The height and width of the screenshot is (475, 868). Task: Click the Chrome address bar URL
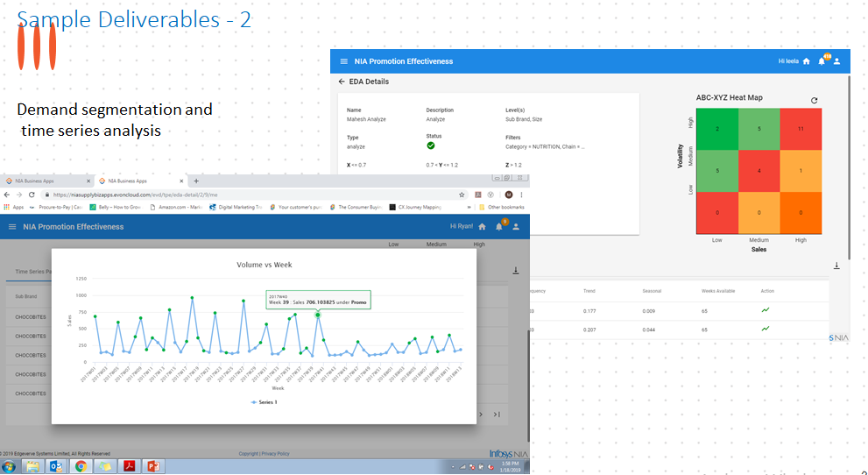tap(135, 195)
